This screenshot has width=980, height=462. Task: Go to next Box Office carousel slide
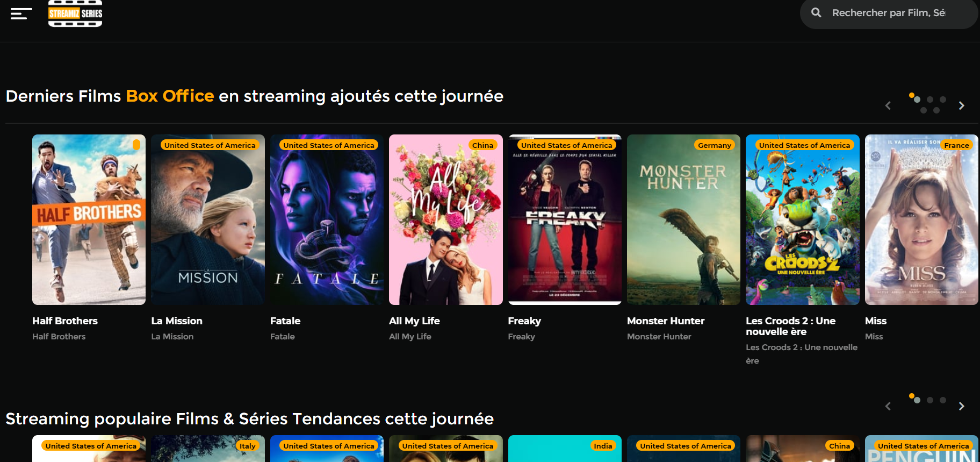point(962,105)
